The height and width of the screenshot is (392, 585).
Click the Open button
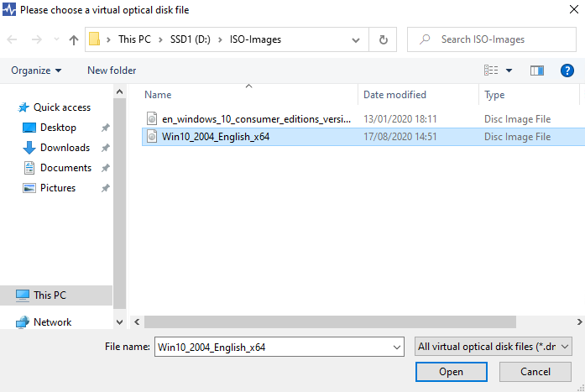pyautogui.click(x=451, y=372)
